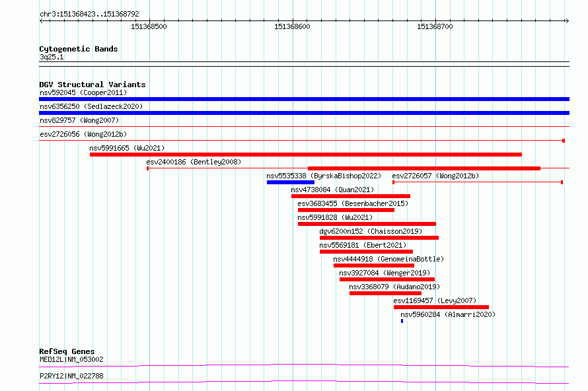Open esv1169457 (Levy2007) variant label
The height and width of the screenshot is (391, 588).
435,301
